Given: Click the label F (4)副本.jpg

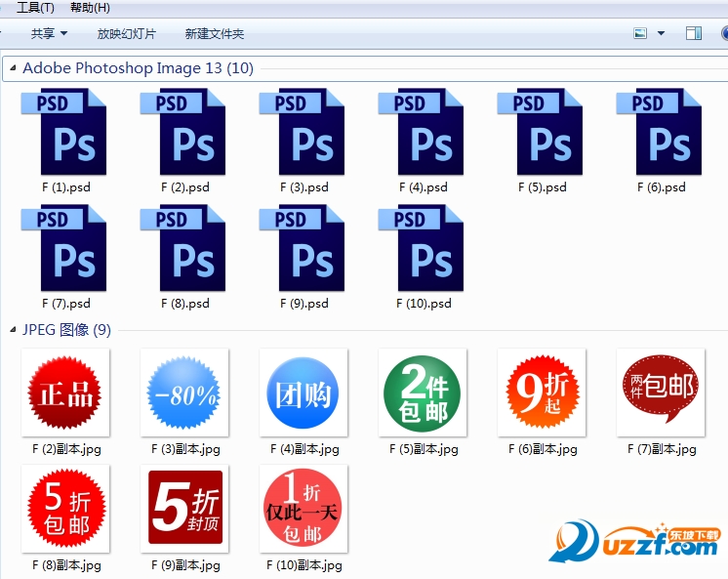Looking at the screenshot, I should (x=304, y=449).
